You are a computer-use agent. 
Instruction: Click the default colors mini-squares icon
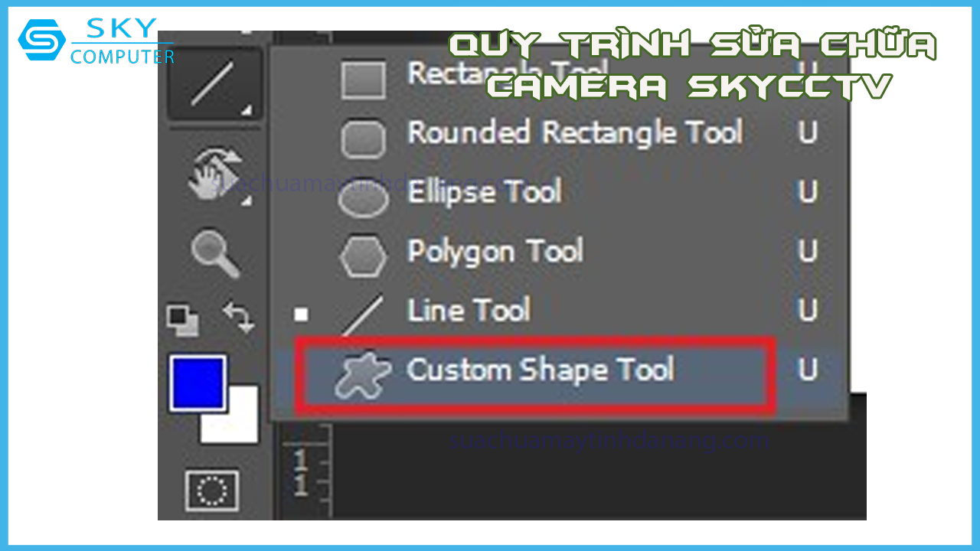(183, 320)
